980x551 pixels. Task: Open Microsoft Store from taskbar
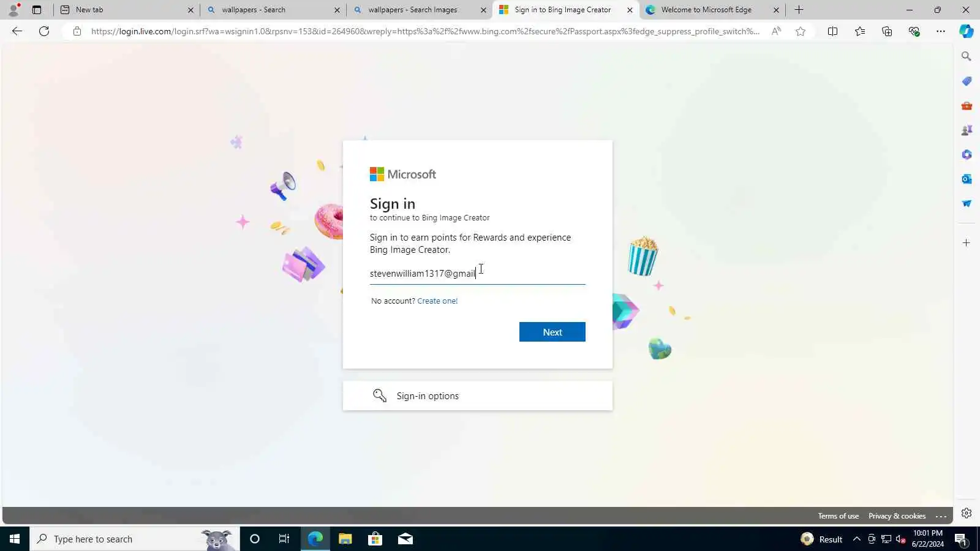(x=375, y=539)
